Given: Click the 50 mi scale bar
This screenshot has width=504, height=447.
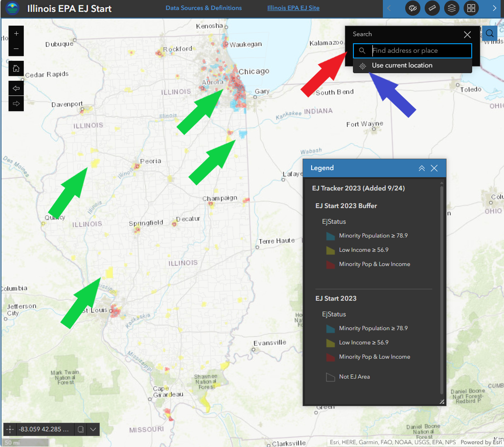Looking at the screenshot, I should pyautogui.click(x=26, y=443).
